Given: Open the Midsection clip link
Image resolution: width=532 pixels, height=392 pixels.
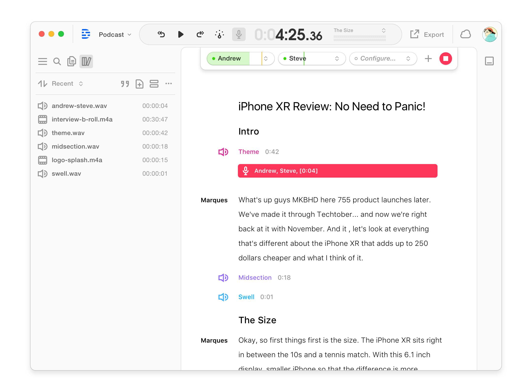Looking at the screenshot, I should (x=255, y=278).
